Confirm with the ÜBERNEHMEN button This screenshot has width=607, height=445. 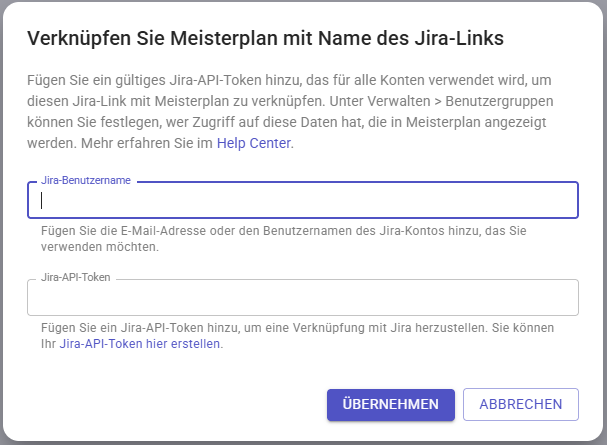click(391, 404)
